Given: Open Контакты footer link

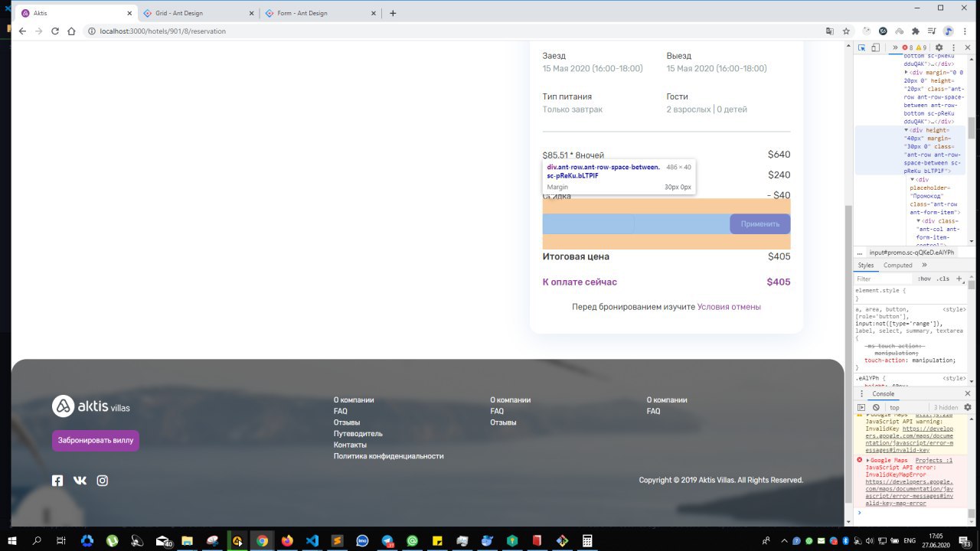Looking at the screenshot, I should pos(350,445).
